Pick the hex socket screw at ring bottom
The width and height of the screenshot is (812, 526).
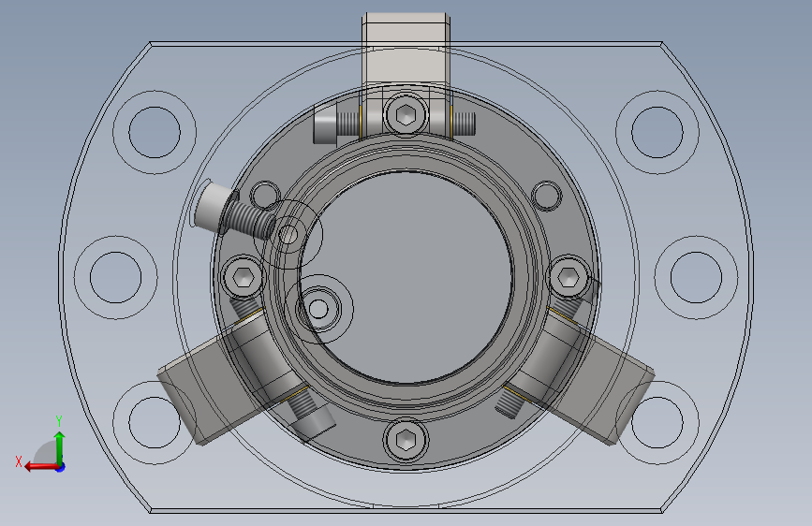406,440
